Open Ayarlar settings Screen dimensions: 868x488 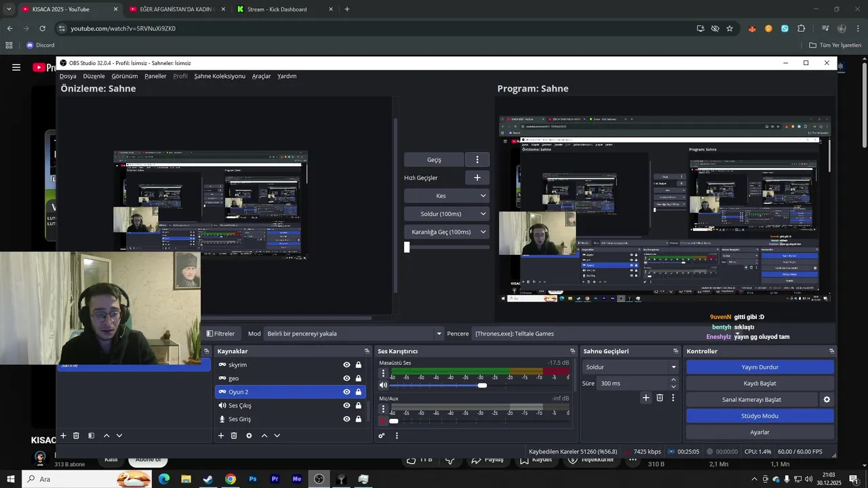759,432
